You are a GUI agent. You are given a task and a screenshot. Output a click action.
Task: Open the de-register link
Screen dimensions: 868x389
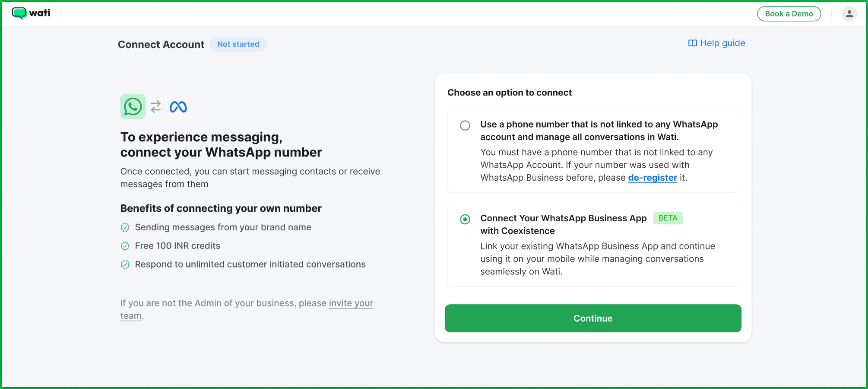(x=652, y=178)
